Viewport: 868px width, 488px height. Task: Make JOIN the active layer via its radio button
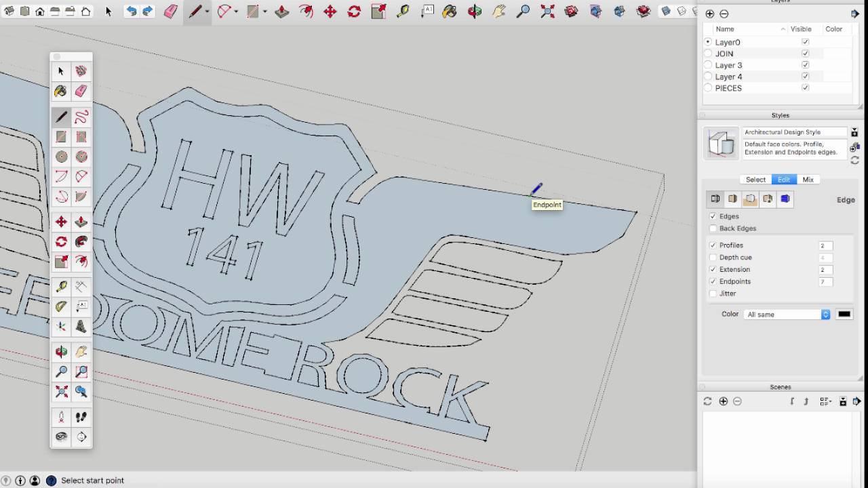pos(708,54)
